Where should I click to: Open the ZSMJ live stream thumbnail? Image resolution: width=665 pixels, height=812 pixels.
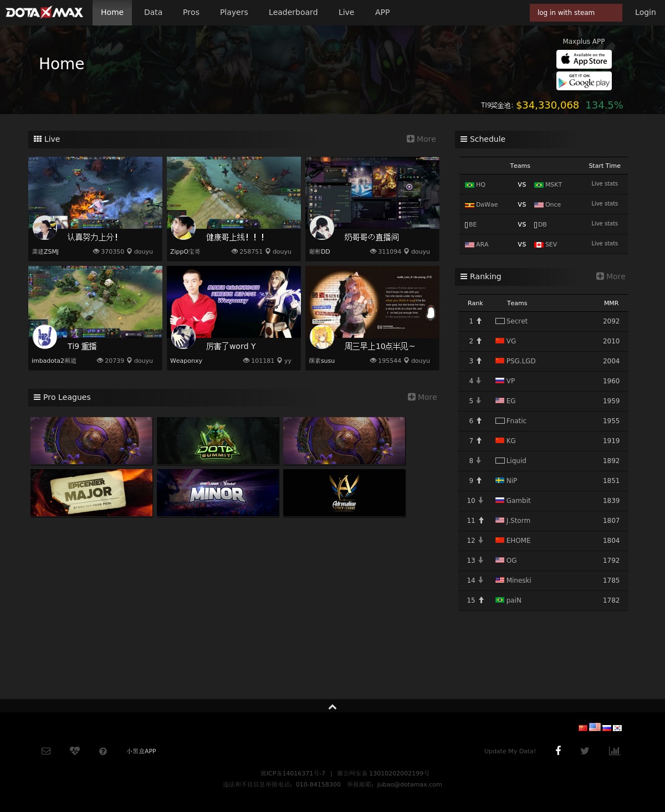coord(95,193)
